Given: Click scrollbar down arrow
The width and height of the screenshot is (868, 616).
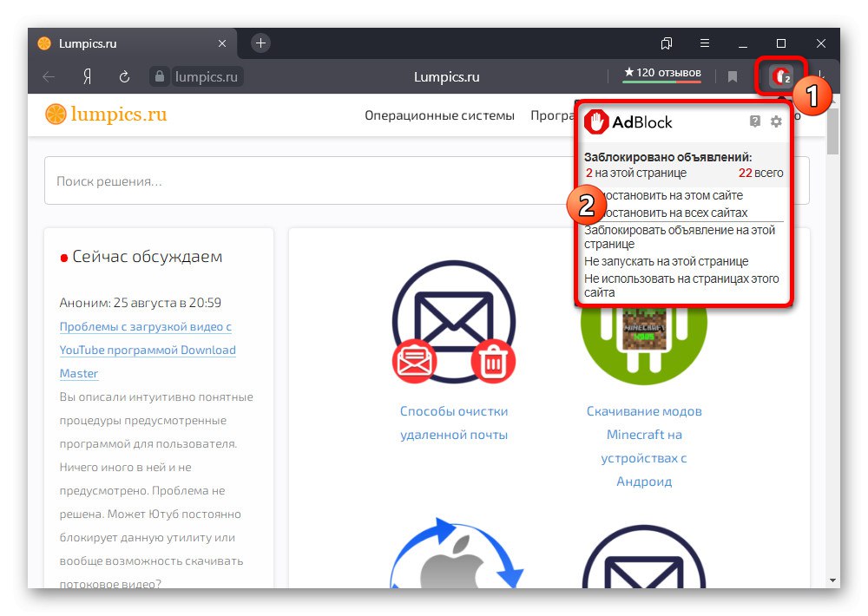Looking at the screenshot, I should click(x=832, y=580).
